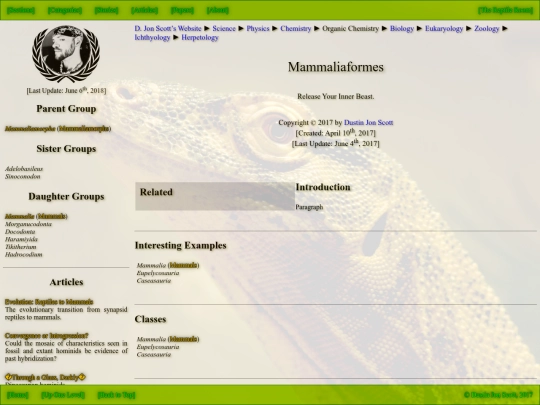Screen dimensions: 540x405
Task: Navigate to the Science breadcrumb
Action: point(224,29)
